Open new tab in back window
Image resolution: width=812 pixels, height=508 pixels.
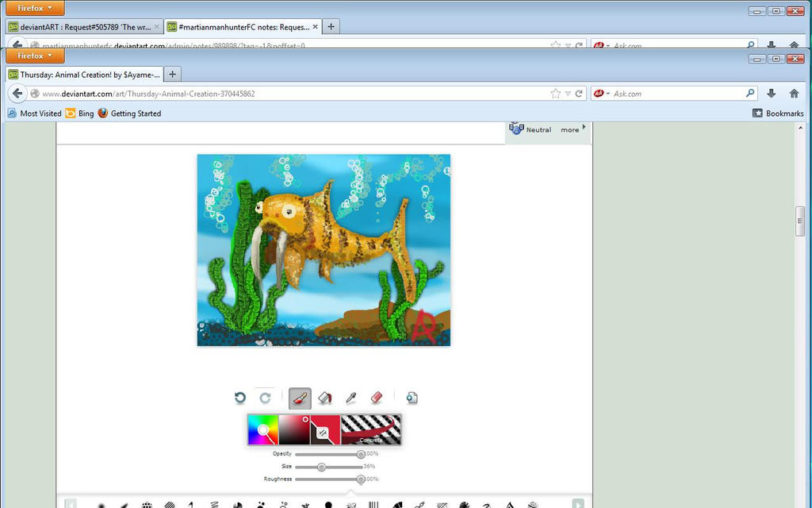(x=331, y=26)
